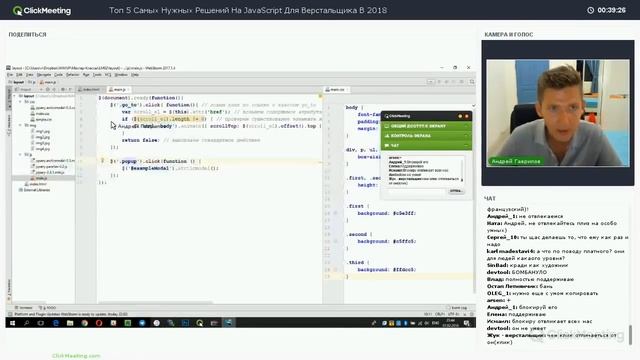
Task: Select img4.jpg in the project tree
Action: tap(40, 149)
